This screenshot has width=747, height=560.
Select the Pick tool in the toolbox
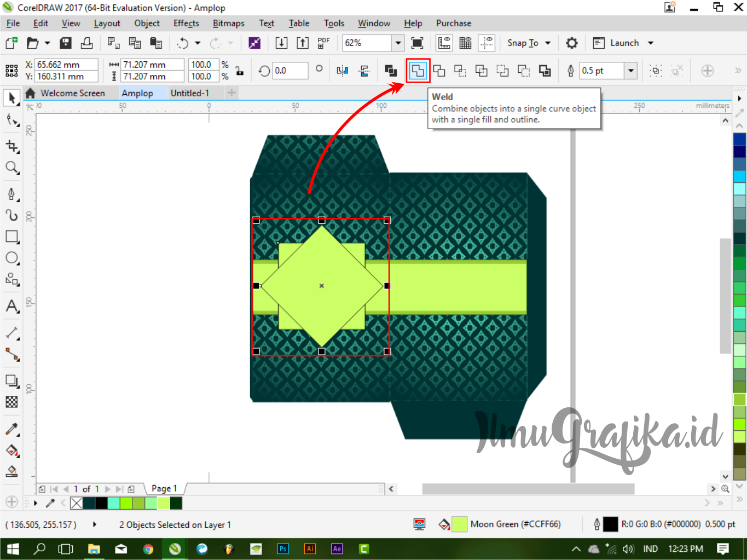[x=11, y=97]
